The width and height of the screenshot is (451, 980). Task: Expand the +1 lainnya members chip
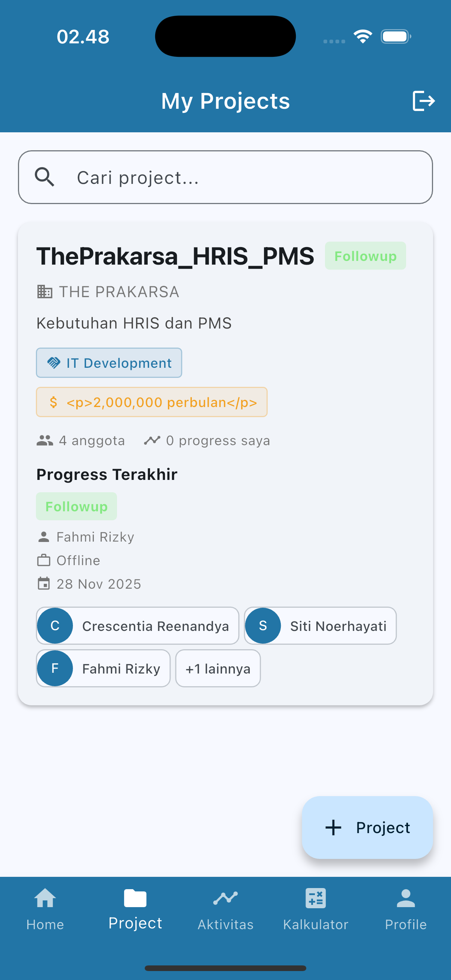[x=218, y=668]
